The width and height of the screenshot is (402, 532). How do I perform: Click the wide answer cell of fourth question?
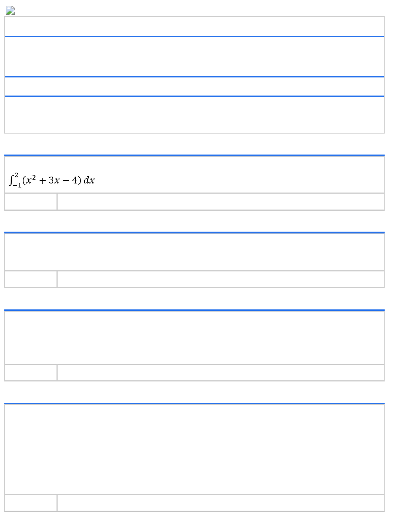(x=220, y=503)
